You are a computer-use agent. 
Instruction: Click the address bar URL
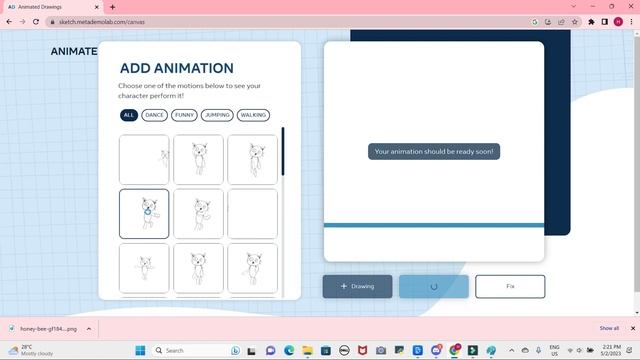click(102, 22)
